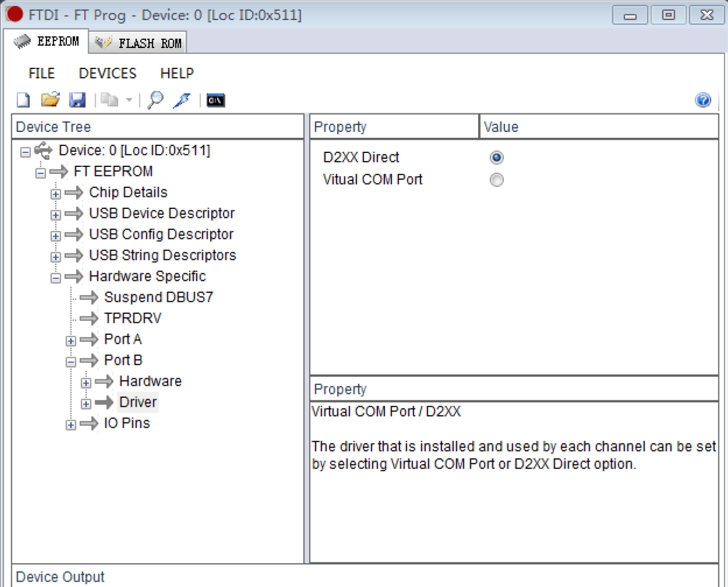This screenshot has height=587, width=728.
Task: Select FT EEPROM in the device tree
Action: [113, 171]
